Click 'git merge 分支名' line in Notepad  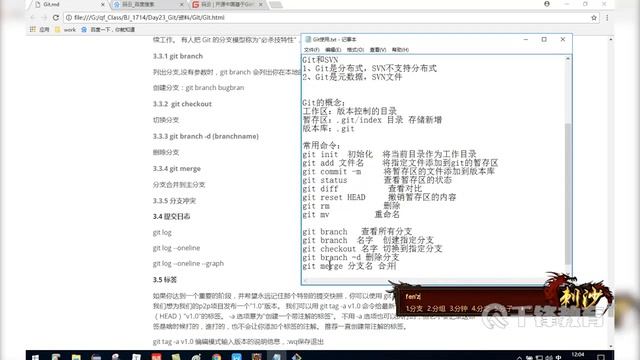[349, 266]
